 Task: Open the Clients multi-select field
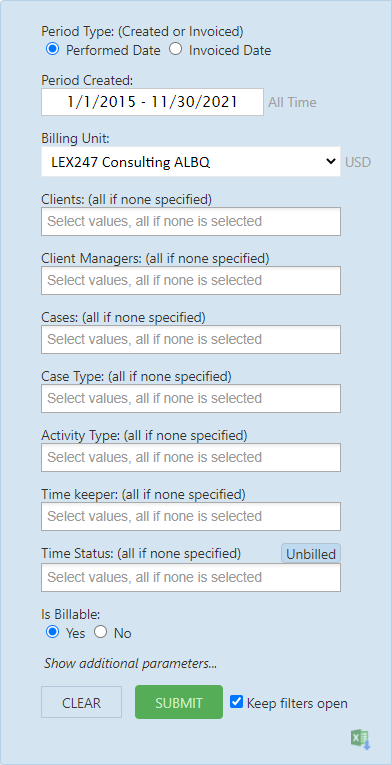point(191,221)
